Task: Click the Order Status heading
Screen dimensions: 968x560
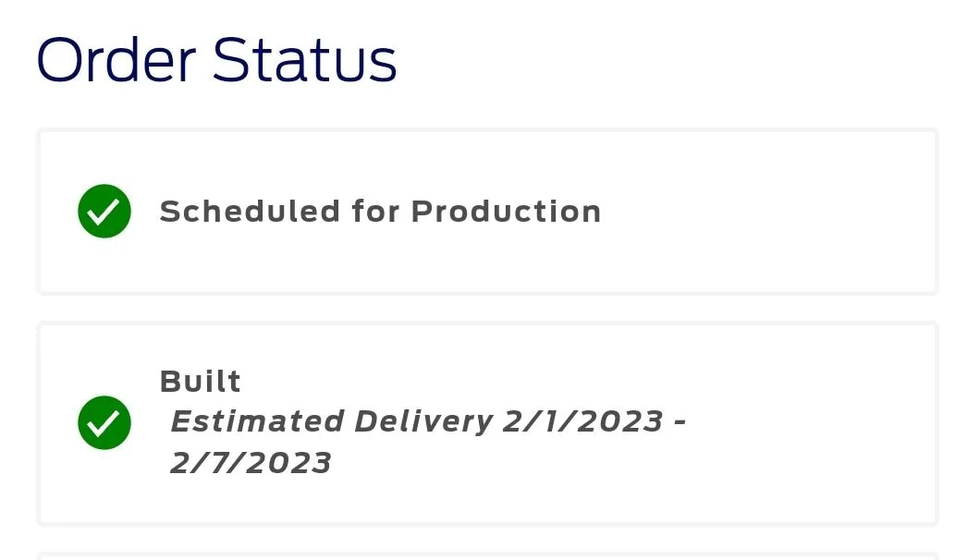Action: 216,61
